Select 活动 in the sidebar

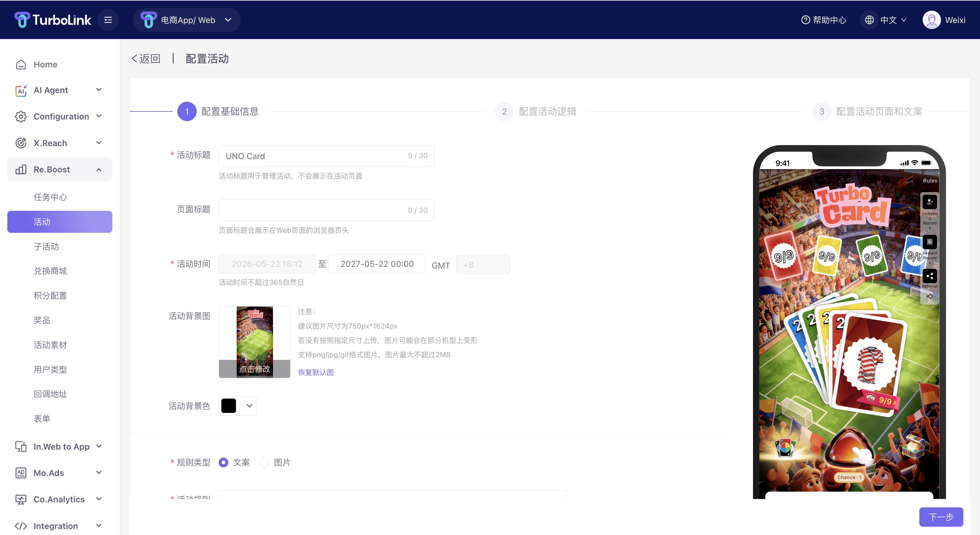(60, 221)
